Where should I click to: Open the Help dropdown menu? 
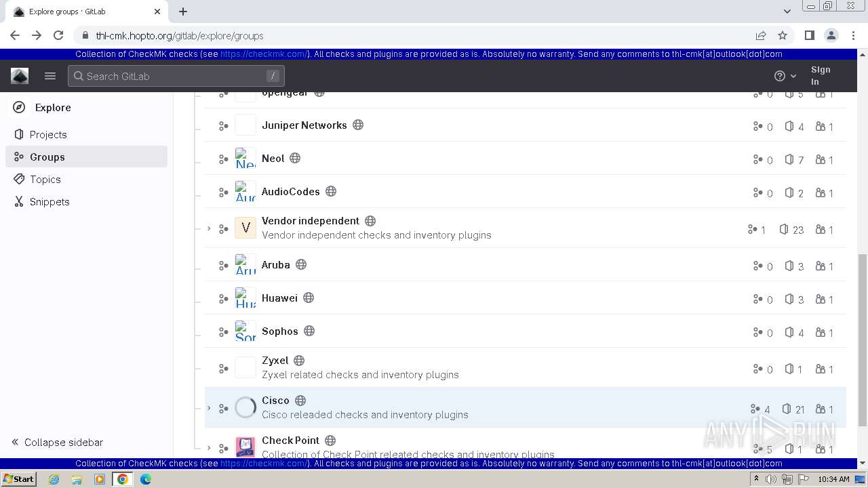(785, 76)
